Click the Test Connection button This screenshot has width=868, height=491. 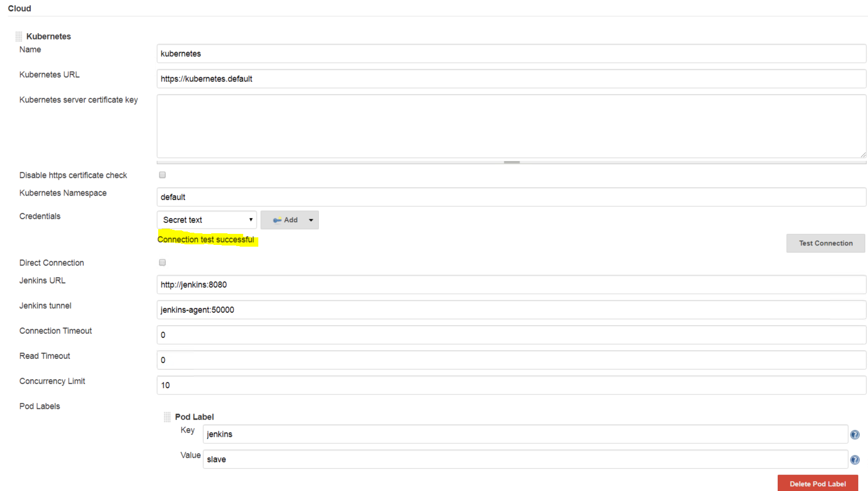tap(826, 243)
